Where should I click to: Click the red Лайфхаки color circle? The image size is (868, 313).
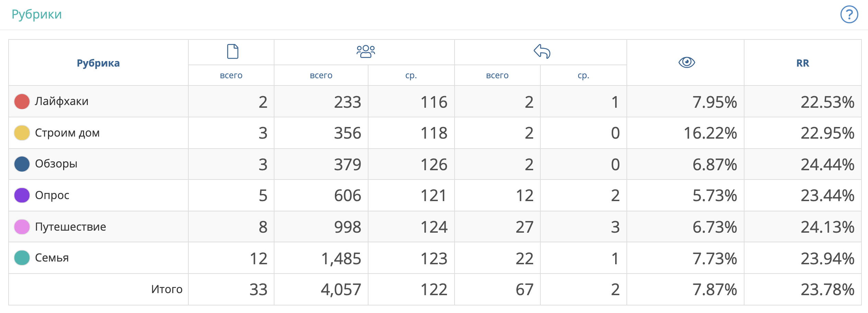tap(22, 102)
